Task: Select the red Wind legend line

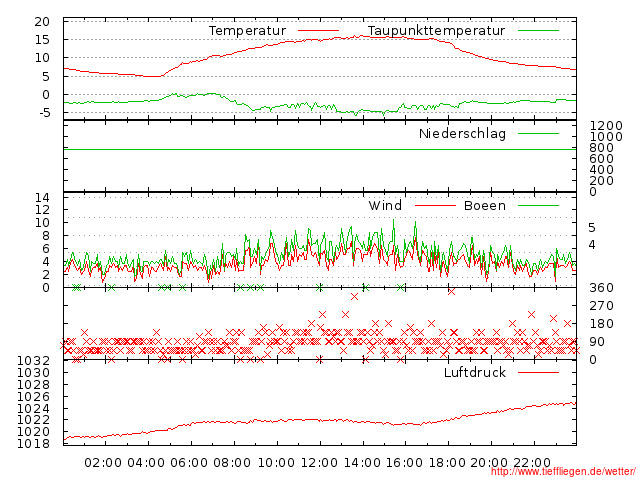Action: pos(435,206)
